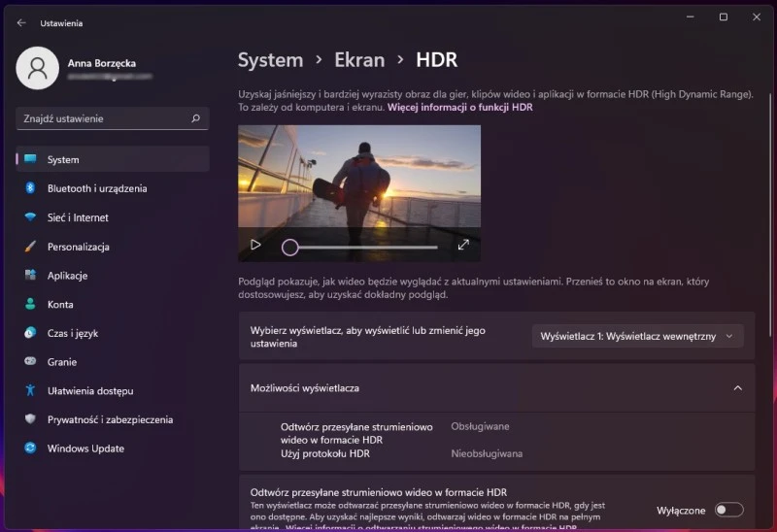Select Granie in the sidebar
Screen dimensions: 777x532
pyautogui.click(x=62, y=361)
